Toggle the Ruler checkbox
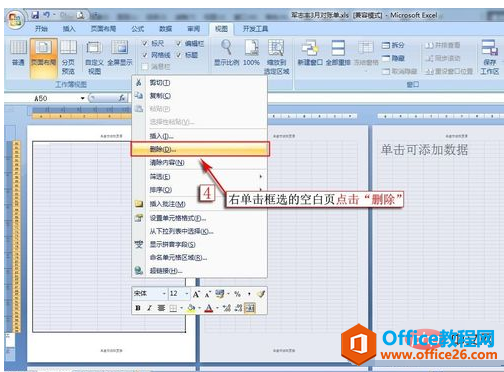The width and height of the screenshot is (504, 372). 145,43
